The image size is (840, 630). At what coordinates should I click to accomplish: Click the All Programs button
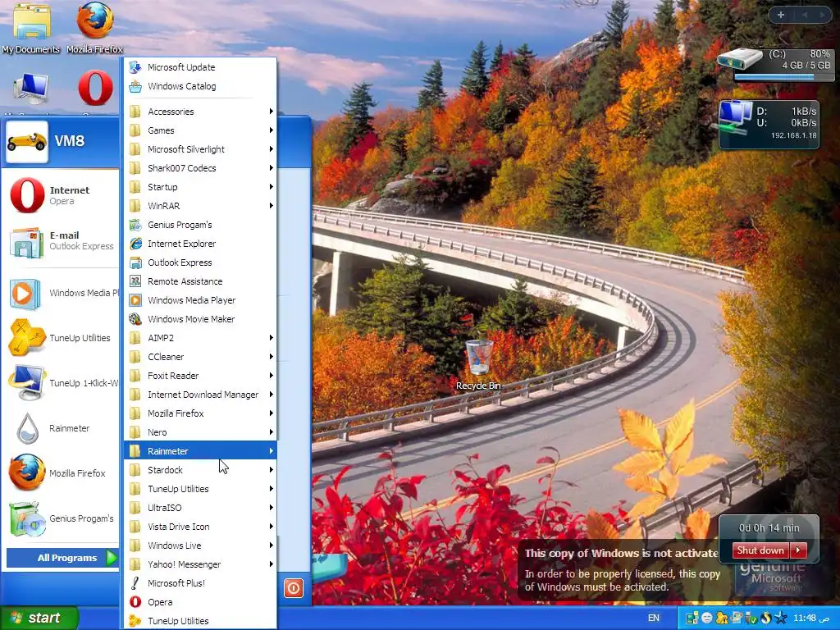point(62,558)
